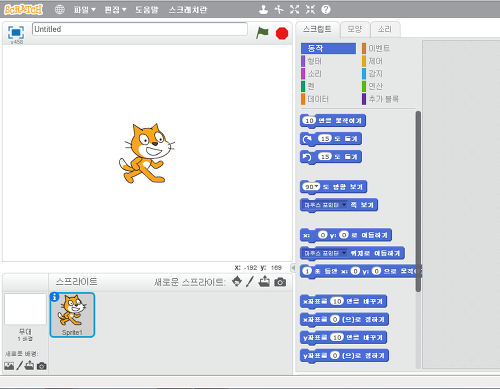Image resolution: width=500 pixels, height=389 pixels.
Task: Click the steps value 10 in move block
Action: (309, 121)
